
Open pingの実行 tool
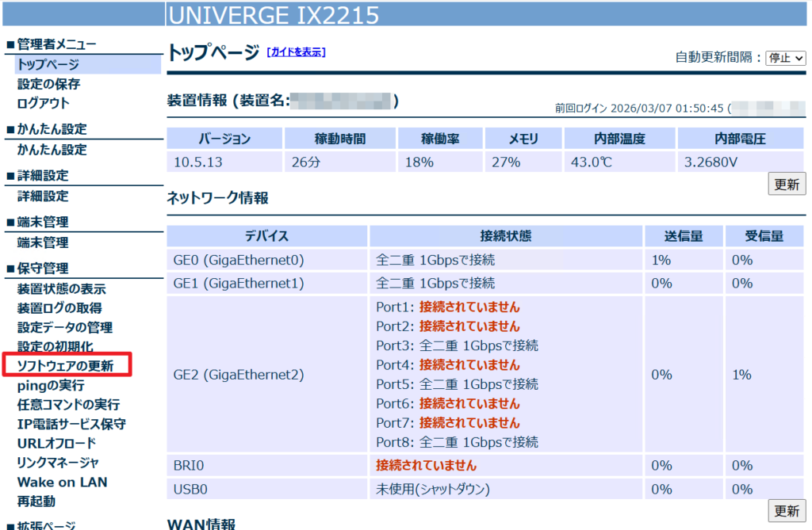[x=51, y=386]
